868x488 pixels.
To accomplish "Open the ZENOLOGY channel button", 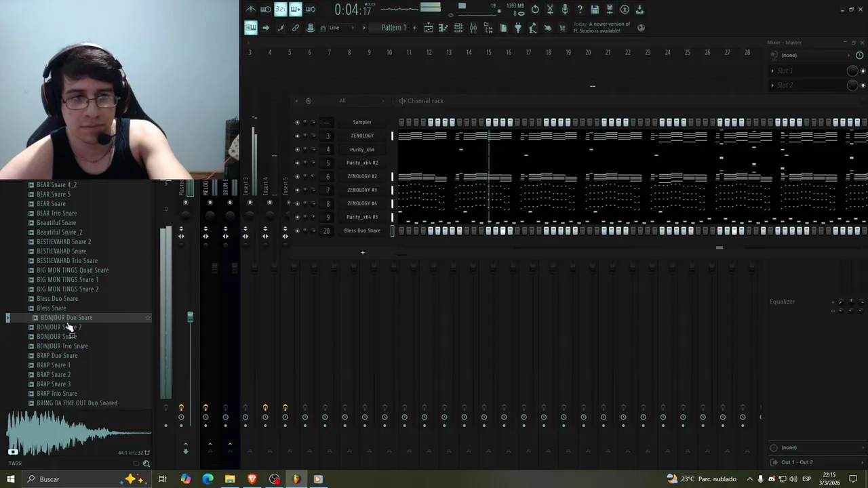I will point(362,136).
